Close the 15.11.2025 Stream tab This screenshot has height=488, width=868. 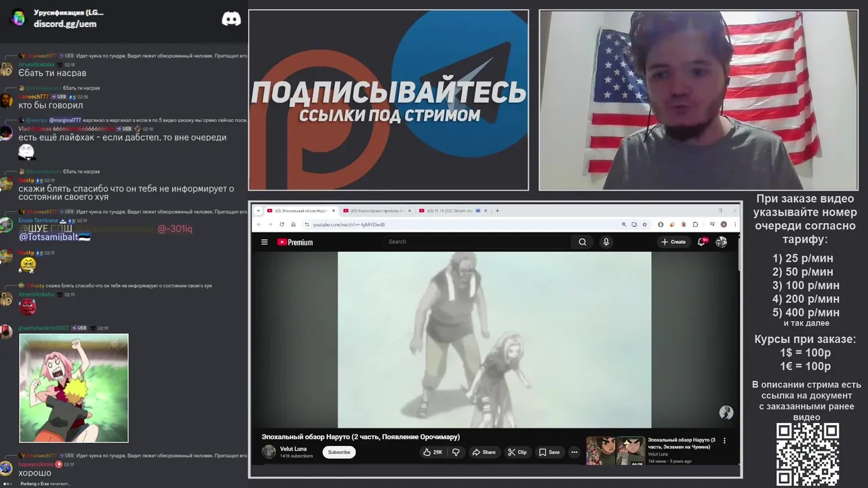click(486, 211)
